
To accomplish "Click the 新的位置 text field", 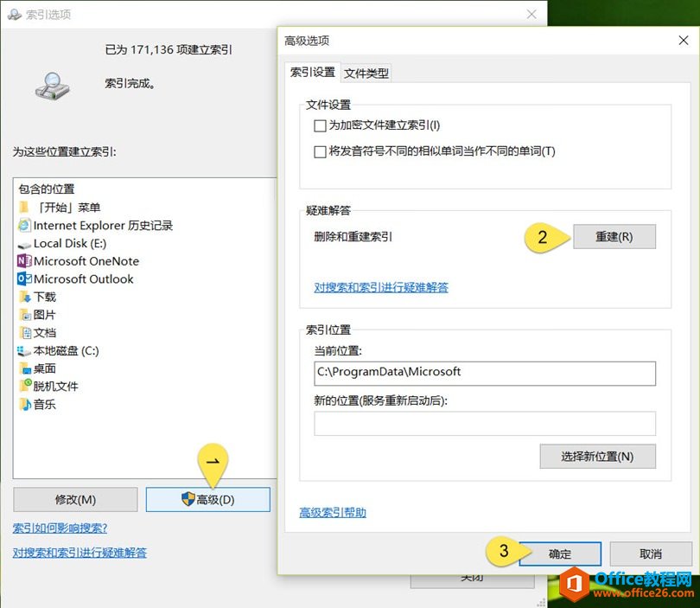I will click(x=485, y=424).
